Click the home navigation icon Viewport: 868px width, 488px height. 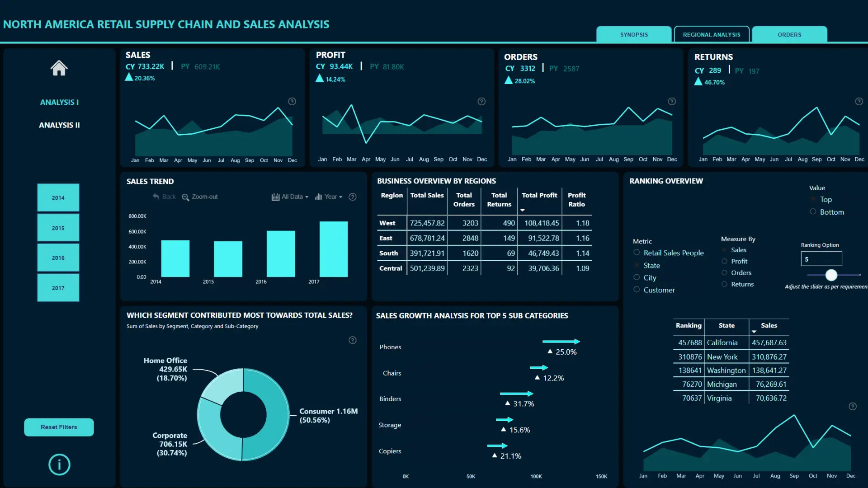[59, 68]
